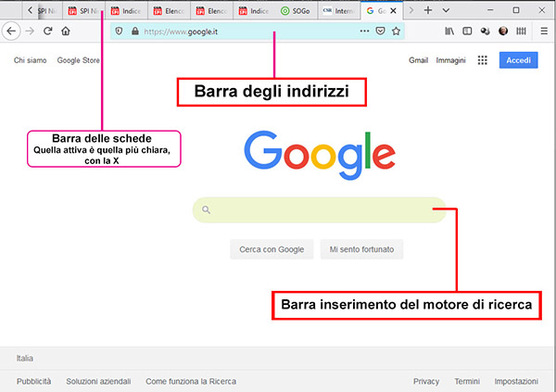Select SPI Ni tab with red calendar icon
This screenshot has height=392, width=556.
pyautogui.click(x=83, y=11)
